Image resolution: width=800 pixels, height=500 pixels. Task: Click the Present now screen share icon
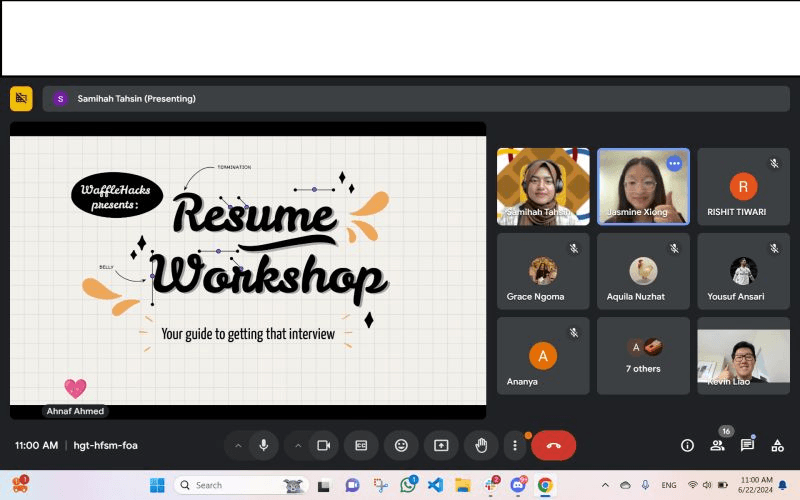click(441, 445)
